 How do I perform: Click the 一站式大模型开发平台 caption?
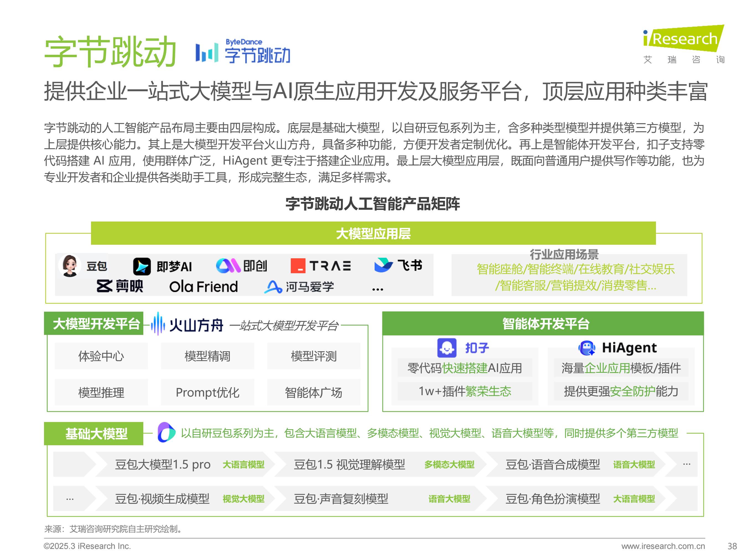tap(284, 325)
